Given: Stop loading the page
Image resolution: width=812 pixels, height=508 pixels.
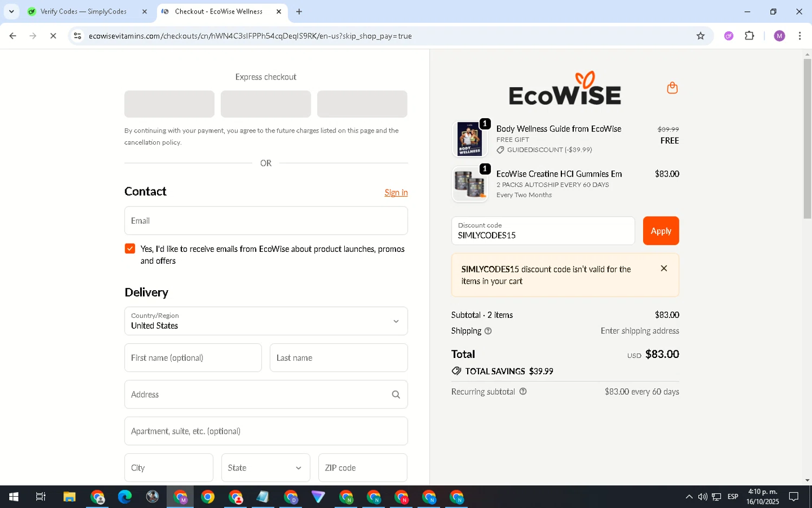Looking at the screenshot, I should [53, 36].
